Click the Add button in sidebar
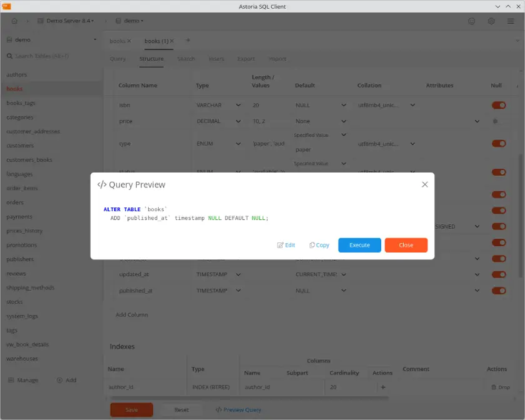The height and width of the screenshot is (420, 525). 67,380
